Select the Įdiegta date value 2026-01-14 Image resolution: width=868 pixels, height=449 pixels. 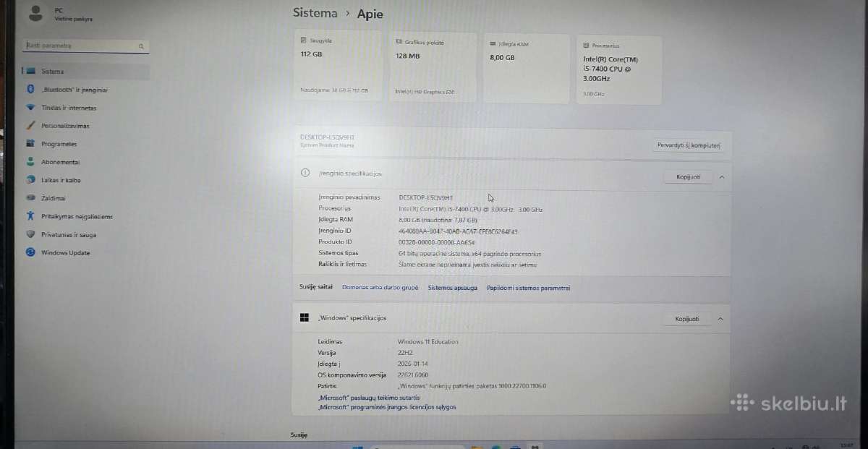click(412, 364)
